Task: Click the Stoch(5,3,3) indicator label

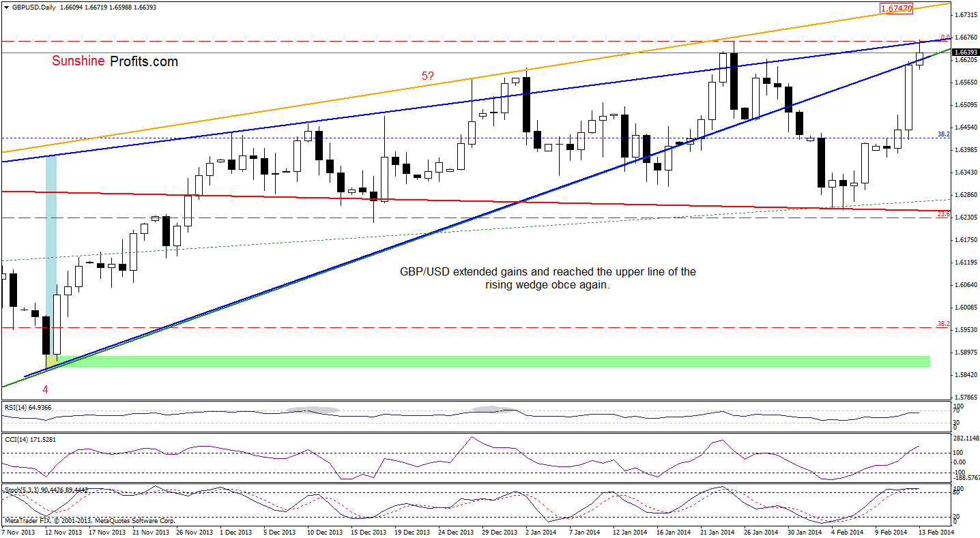Action: (46, 489)
